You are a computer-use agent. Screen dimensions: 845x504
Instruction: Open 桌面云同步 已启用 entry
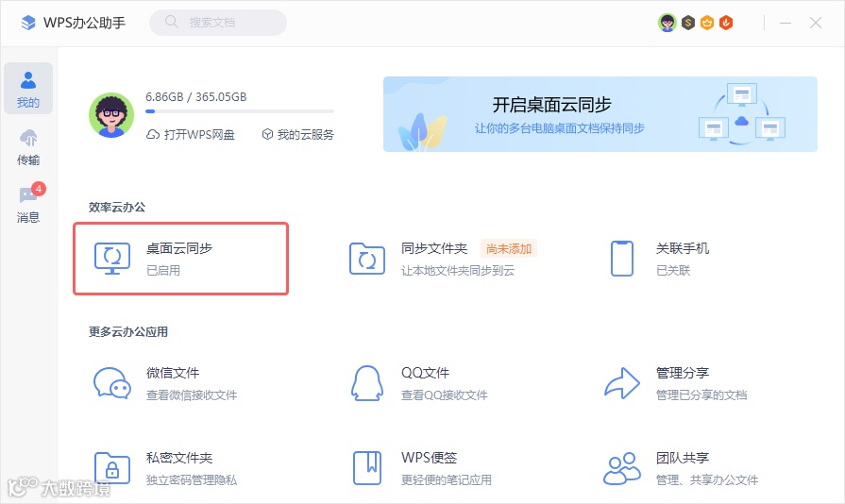click(x=181, y=259)
